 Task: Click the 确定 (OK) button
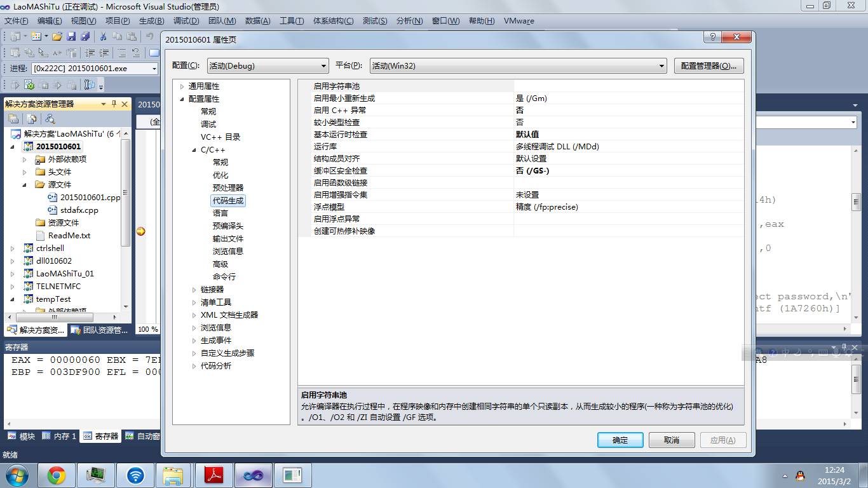pyautogui.click(x=620, y=440)
